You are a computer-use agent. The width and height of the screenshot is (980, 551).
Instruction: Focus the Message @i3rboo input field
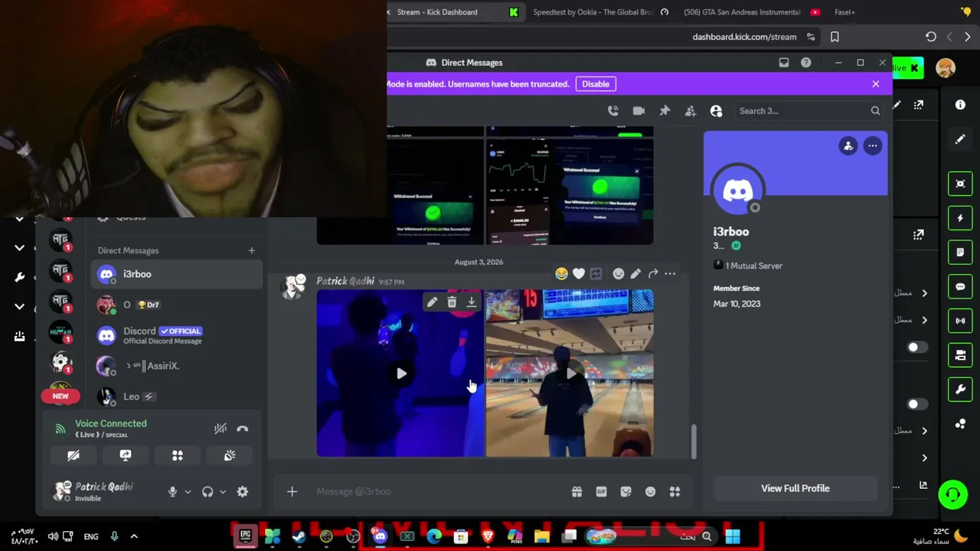tap(436, 491)
